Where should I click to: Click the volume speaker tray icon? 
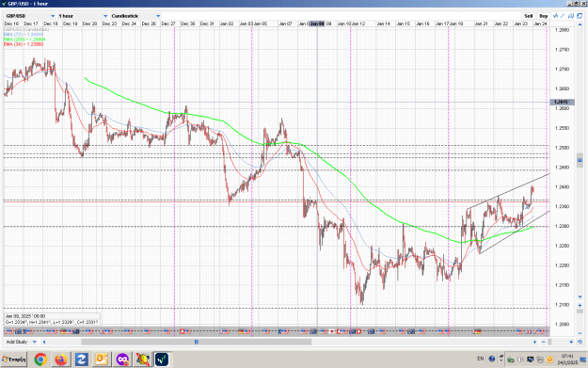coord(520,360)
